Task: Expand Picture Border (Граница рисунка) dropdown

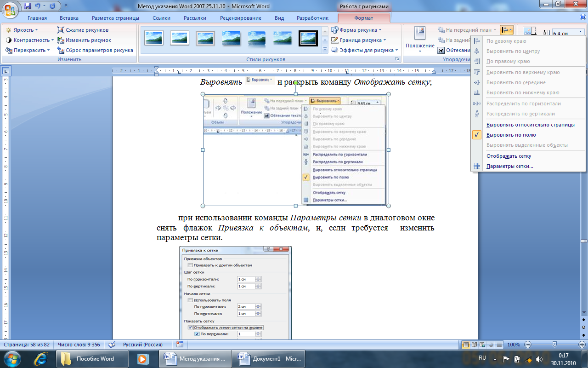Action: [359, 40]
